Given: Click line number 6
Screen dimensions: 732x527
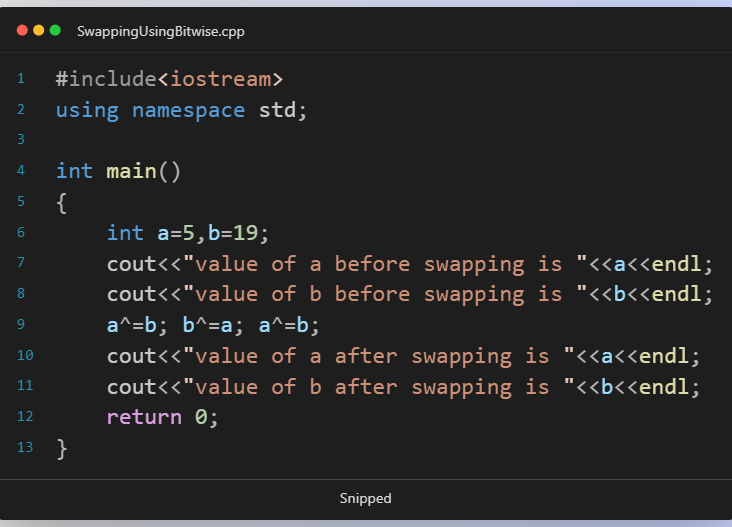Looking at the screenshot, I should click(x=21, y=232).
